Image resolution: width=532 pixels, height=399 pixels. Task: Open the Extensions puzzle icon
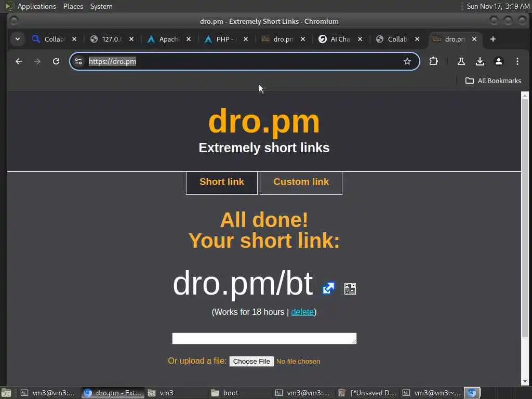pyautogui.click(x=433, y=61)
